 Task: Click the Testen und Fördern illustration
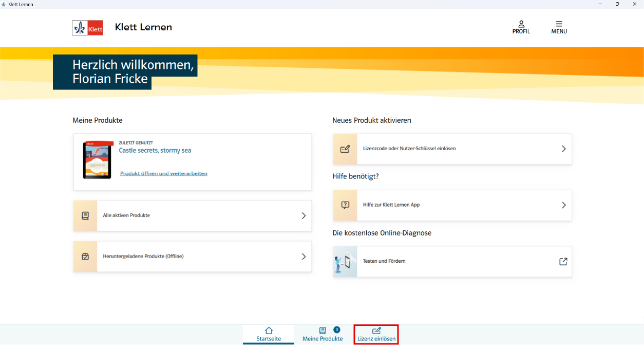[345, 262]
